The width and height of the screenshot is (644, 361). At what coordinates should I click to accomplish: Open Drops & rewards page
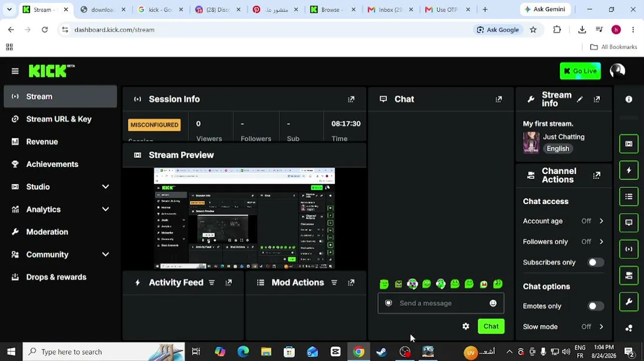[60, 277]
